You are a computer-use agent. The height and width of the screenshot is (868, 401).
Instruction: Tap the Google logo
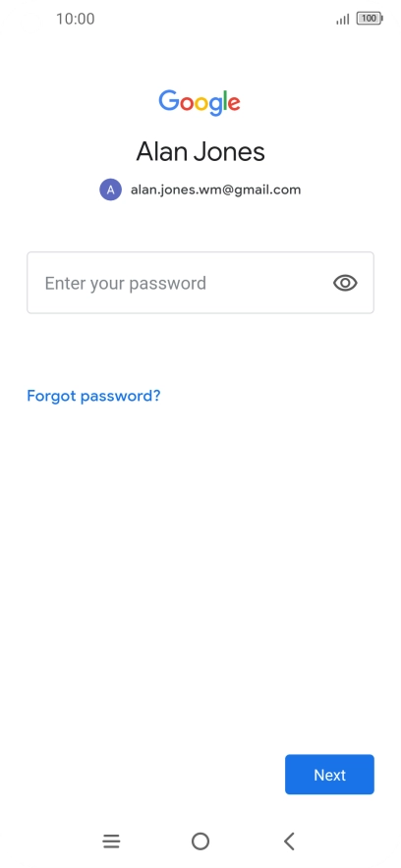pos(200,102)
